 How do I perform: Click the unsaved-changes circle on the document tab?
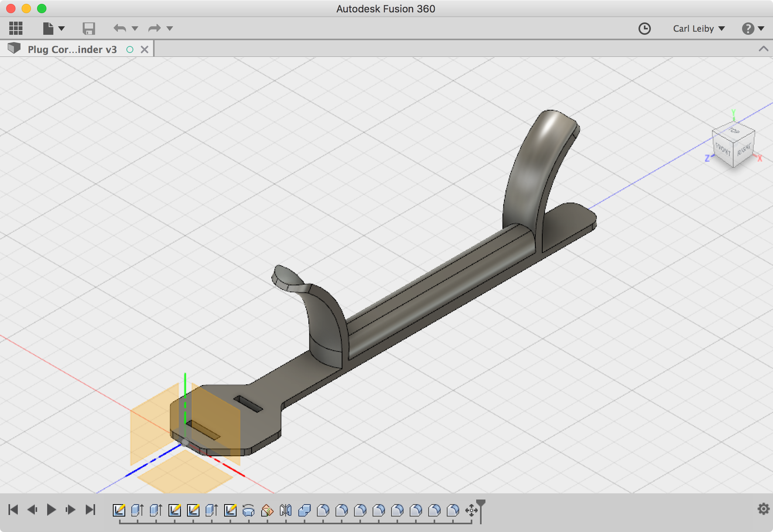click(130, 49)
